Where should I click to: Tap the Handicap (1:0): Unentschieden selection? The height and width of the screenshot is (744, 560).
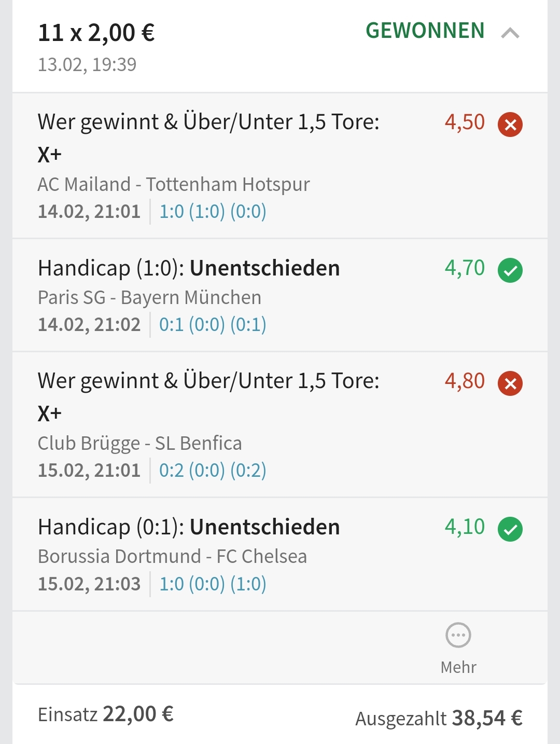click(189, 269)
